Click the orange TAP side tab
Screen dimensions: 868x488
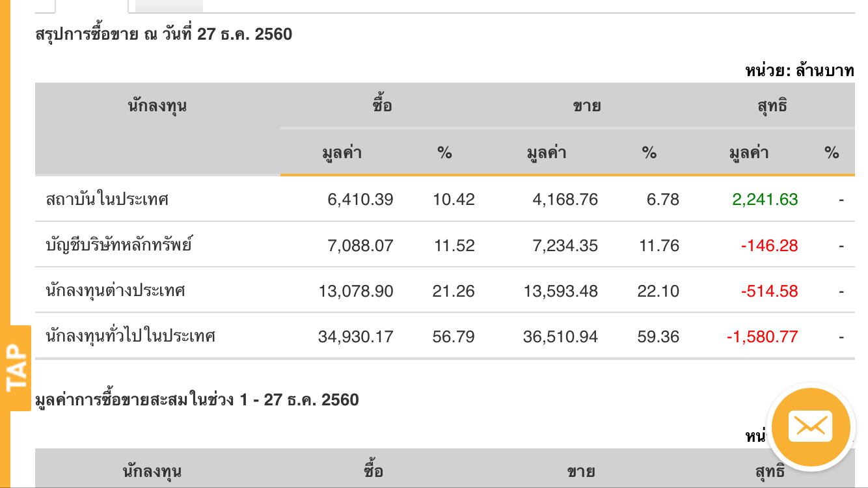18,368
